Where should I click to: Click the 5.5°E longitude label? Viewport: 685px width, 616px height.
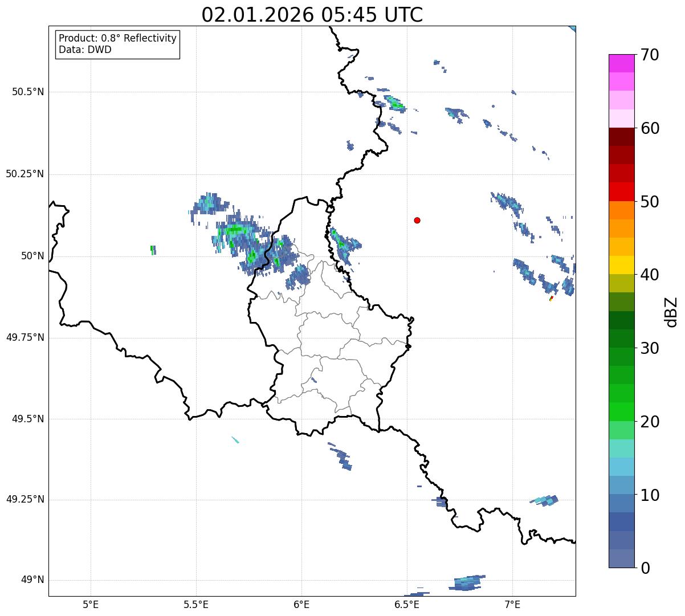[196, 604]
